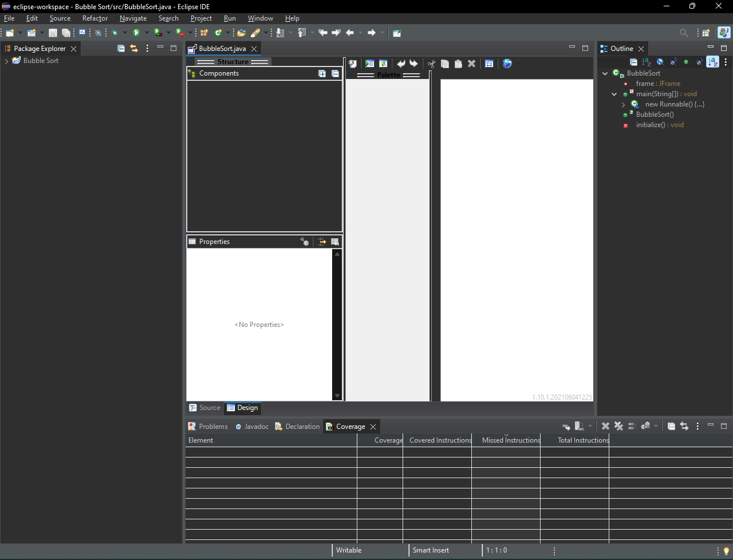Expand the Bubble Sort project node
The image size is (733, 560).
click(6, 61)
